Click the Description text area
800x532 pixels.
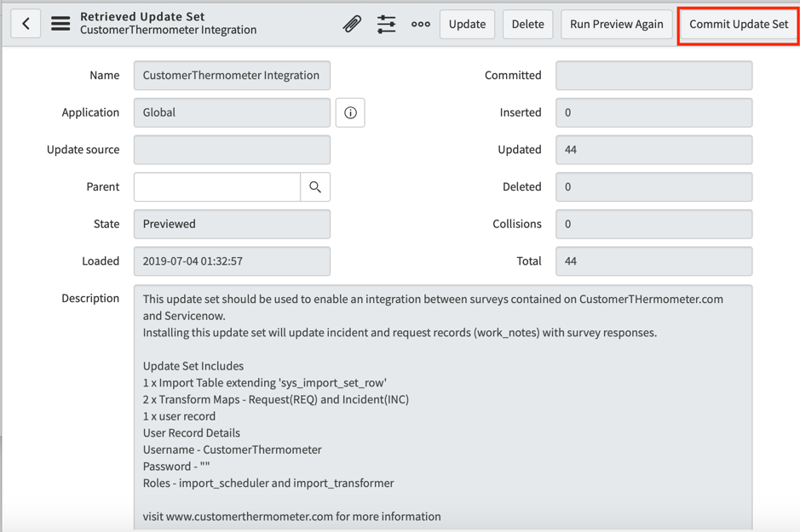[443, 408]
